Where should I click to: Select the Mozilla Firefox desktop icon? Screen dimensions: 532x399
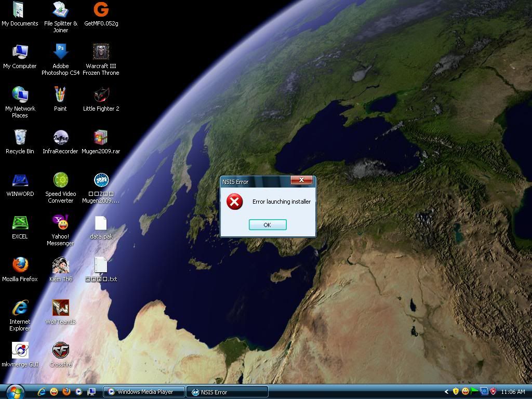coord(20,270)
